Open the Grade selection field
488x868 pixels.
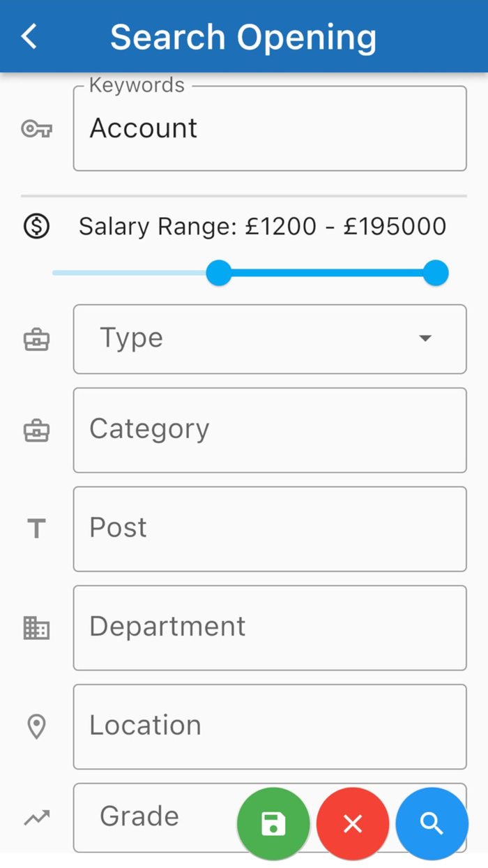153,816
